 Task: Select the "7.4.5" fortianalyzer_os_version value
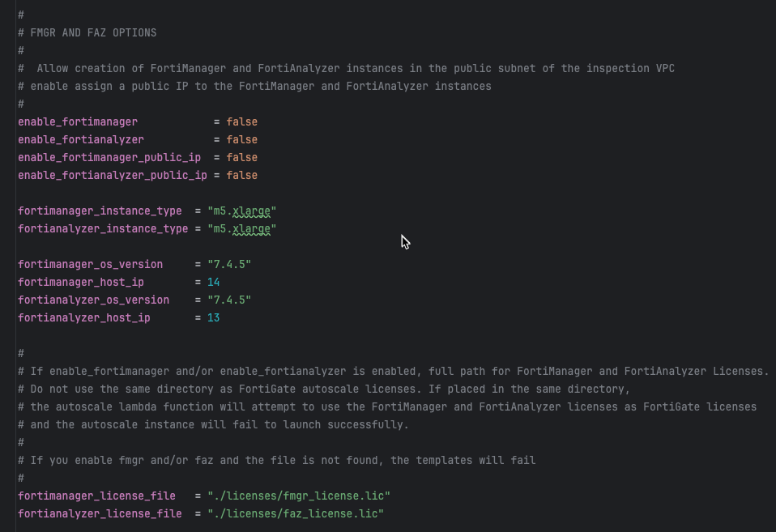pyautogui.click(x=231, y=300)
